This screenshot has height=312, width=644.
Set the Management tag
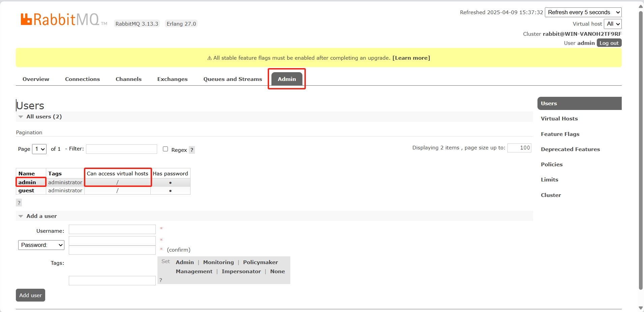pos(194,272)
